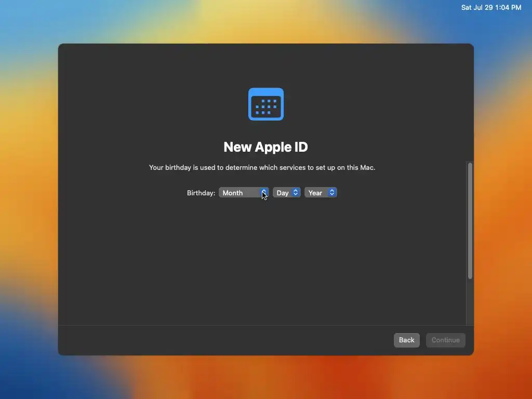532x399 pixels.
Task: Click the blue calendar icon
Action: pyautogui.click(x=266, y=104)
